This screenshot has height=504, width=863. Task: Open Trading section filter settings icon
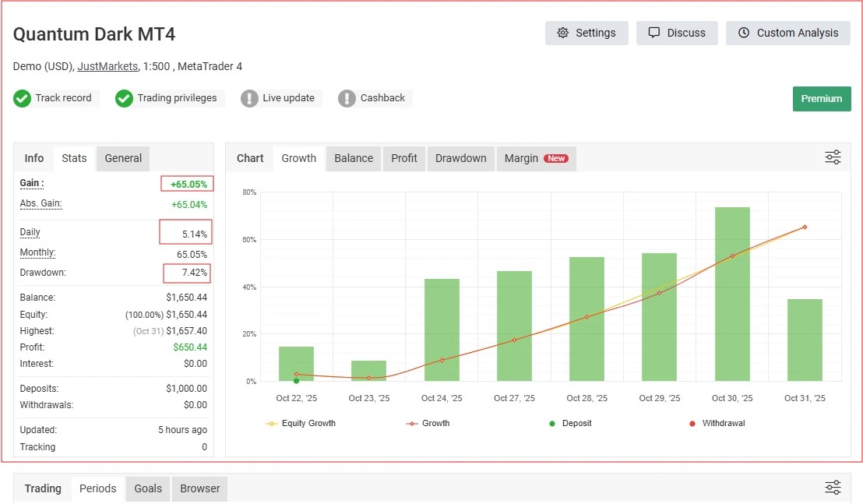point(833,488)
